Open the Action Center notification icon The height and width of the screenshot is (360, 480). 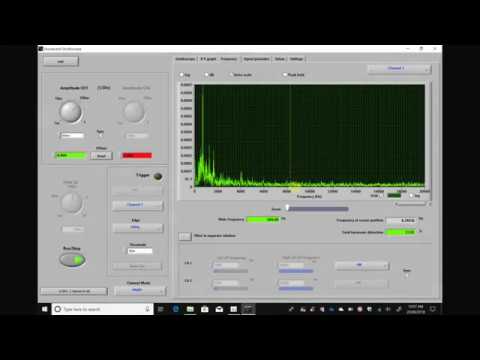click(x=433, y=309)
